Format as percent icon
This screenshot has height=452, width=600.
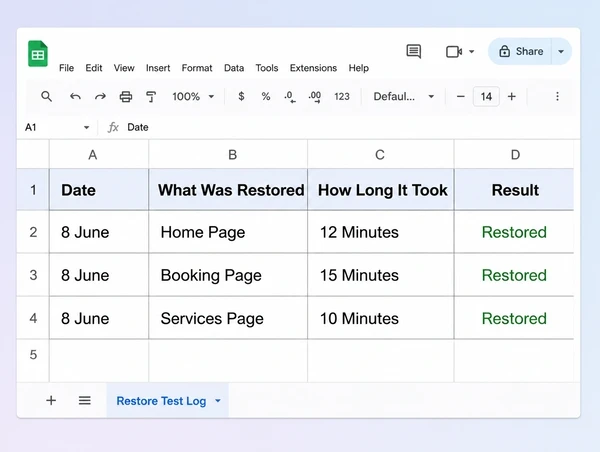pyautogui.click(x=266, y=96)
